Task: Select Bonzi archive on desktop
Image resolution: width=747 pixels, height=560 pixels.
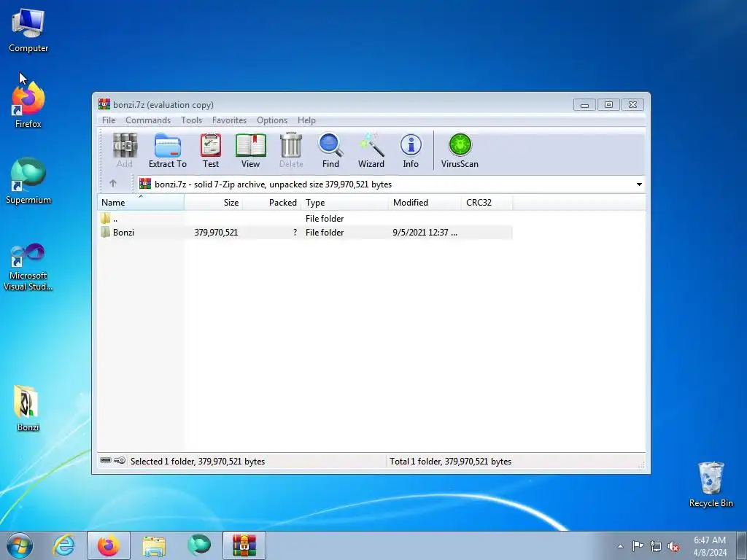Action: pos(28,408)
